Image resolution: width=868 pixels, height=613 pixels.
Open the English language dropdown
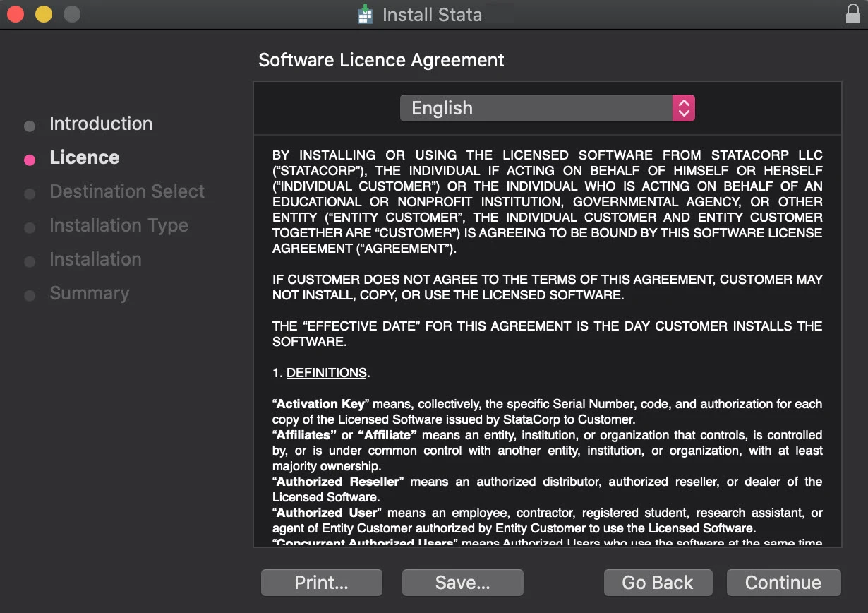pos(536,108)
